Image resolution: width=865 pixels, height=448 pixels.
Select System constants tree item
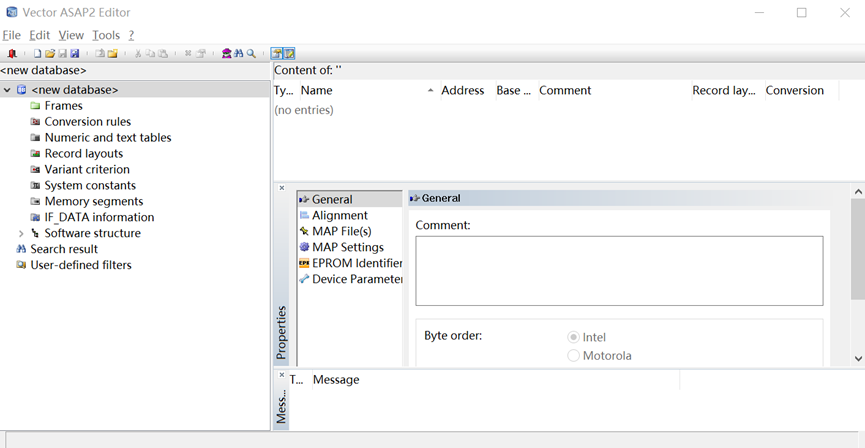90,186
